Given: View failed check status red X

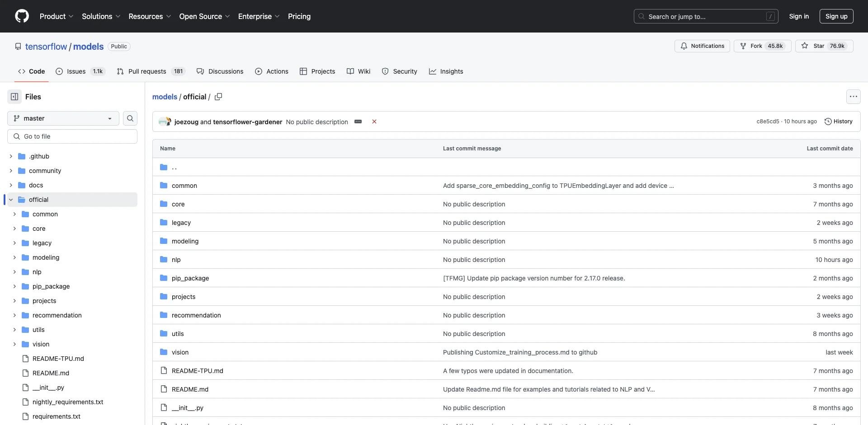Looking at the screenshot, I should tap(374, 121).
